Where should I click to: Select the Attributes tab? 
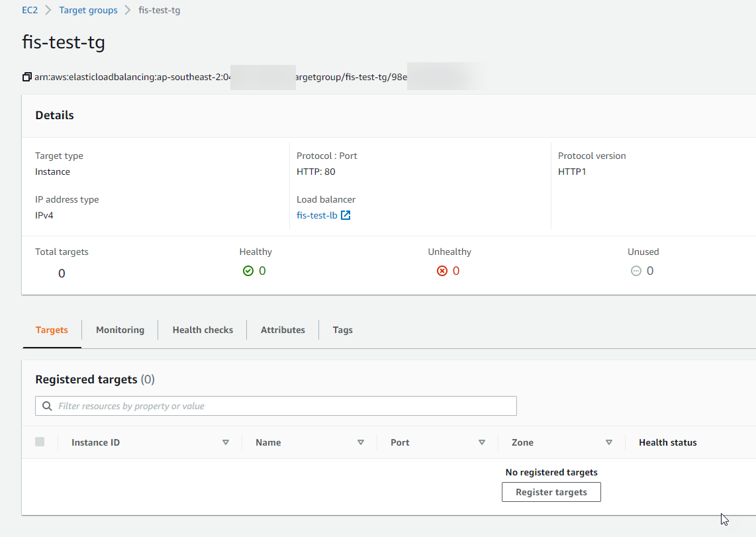click(x=283, y=330)
